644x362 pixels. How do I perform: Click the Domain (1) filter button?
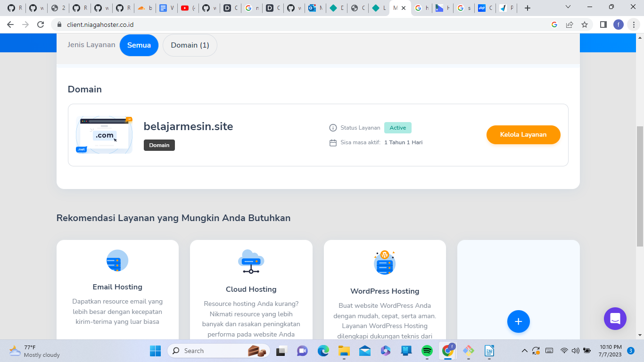coord(190,45)
